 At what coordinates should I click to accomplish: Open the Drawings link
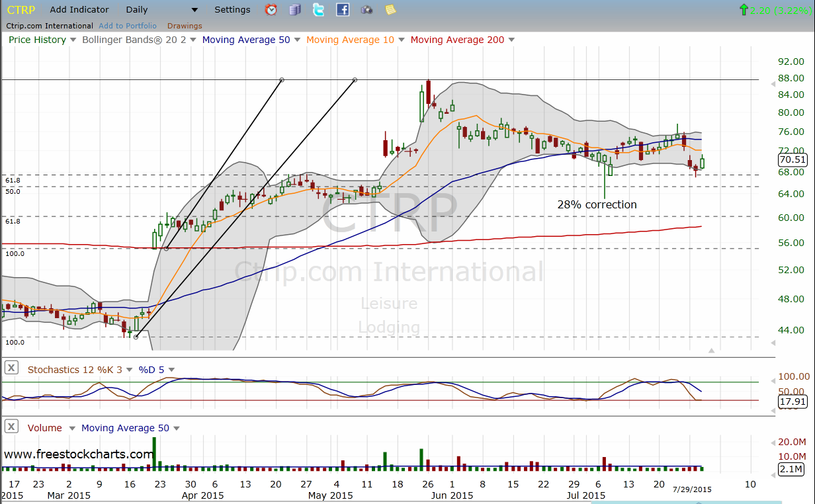[x=185, y=26]
